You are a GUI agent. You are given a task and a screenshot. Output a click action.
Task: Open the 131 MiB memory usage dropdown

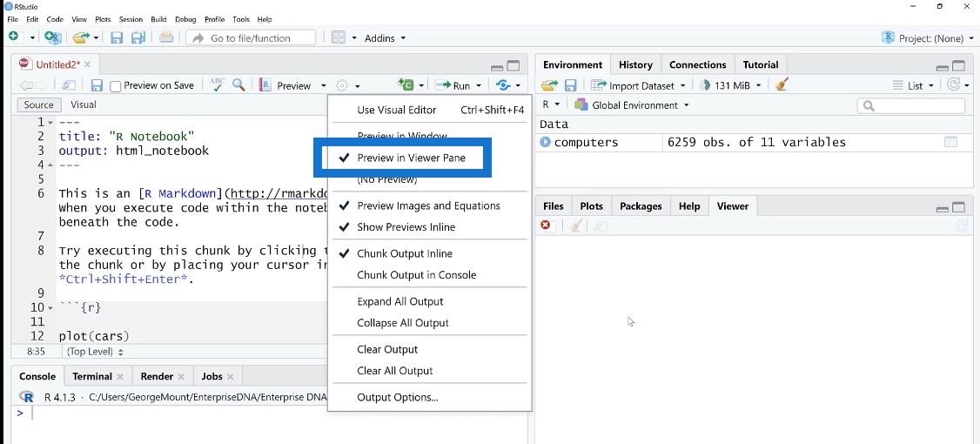point(732,85)
